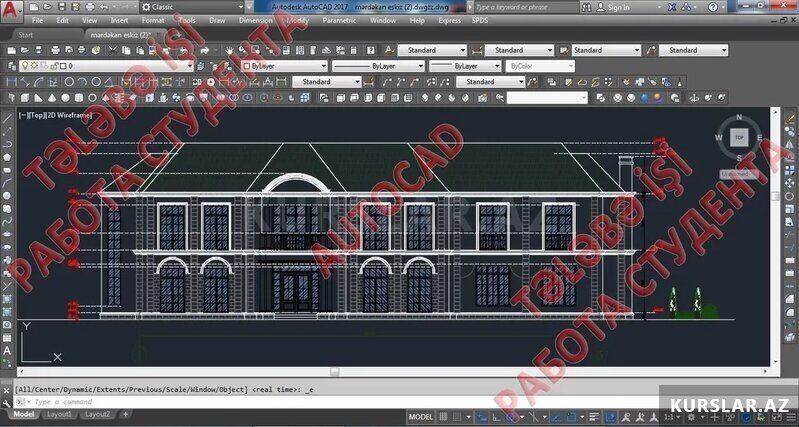Open the first Standard text style dropdown
The height and width of the screenshot is (427, 799).
432,50
